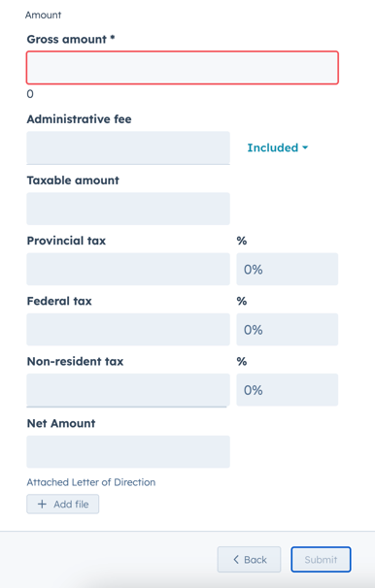The height and width of the screenshot is (588, 375).
Task: Select the Taxable amount field
Action: [128, 209]
